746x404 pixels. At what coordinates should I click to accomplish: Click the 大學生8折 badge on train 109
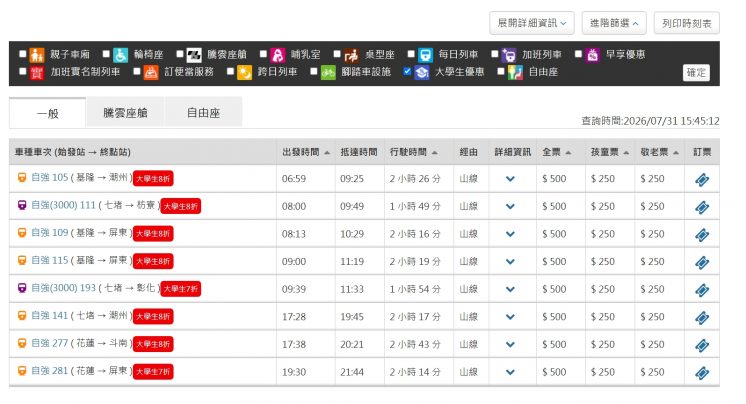pos(153,234)
